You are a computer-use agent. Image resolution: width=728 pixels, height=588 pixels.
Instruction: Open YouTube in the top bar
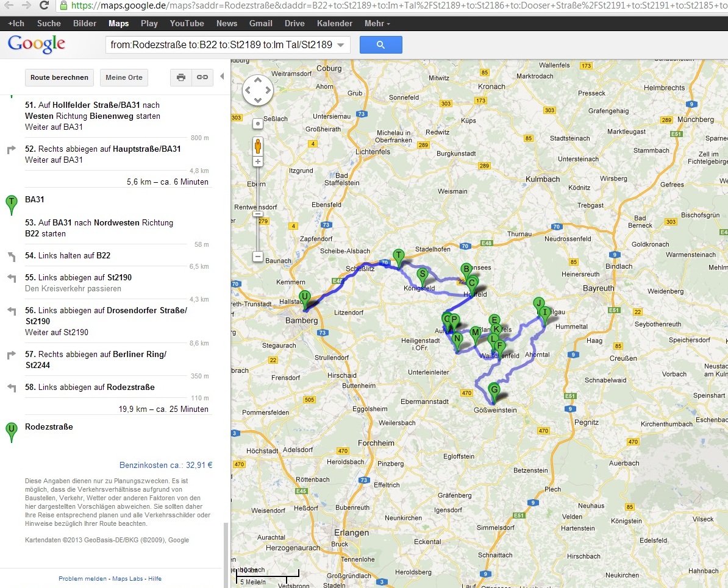(187, 23)
